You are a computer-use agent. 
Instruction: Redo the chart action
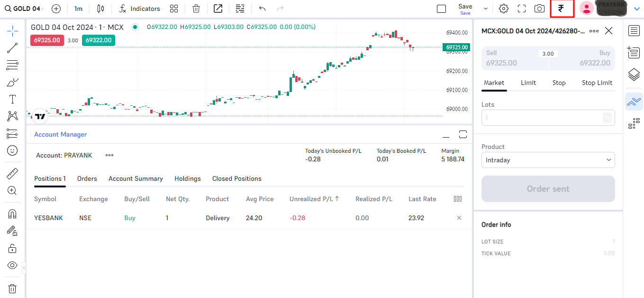pos(280,9)
